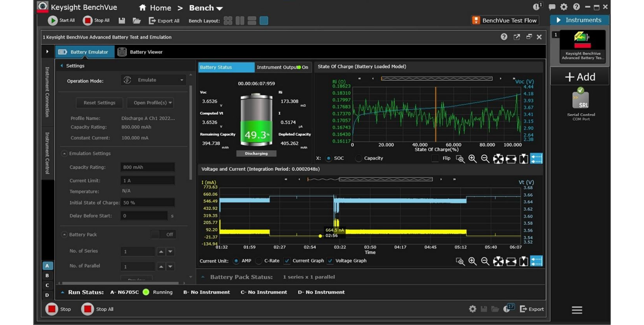Select the Capacity X-axis radio button

point(359,158)
